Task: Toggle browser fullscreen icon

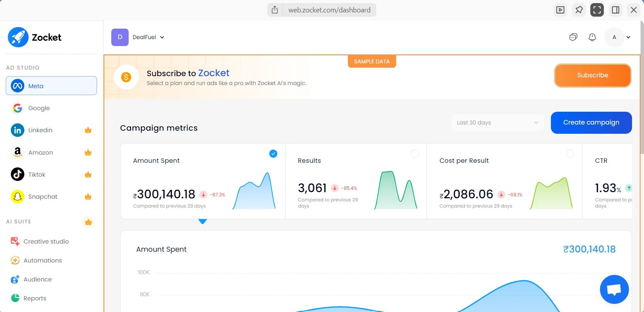Action: (597, 10)
